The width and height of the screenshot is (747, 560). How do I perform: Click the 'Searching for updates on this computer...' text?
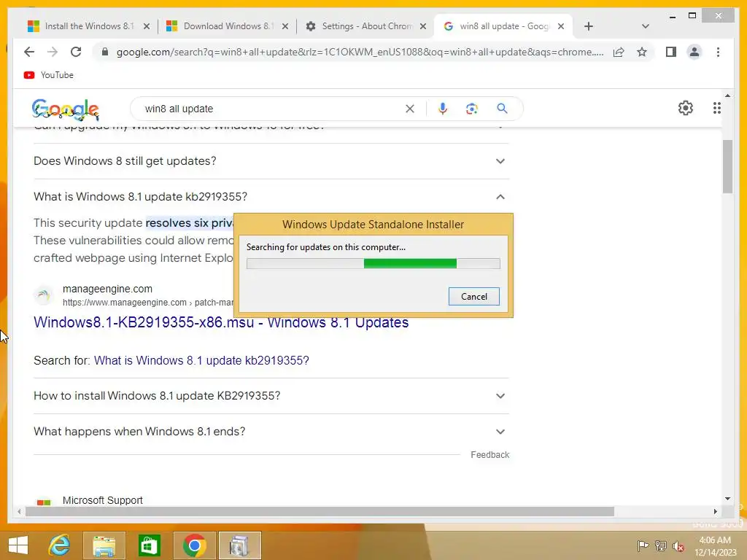tap(326, 247)
